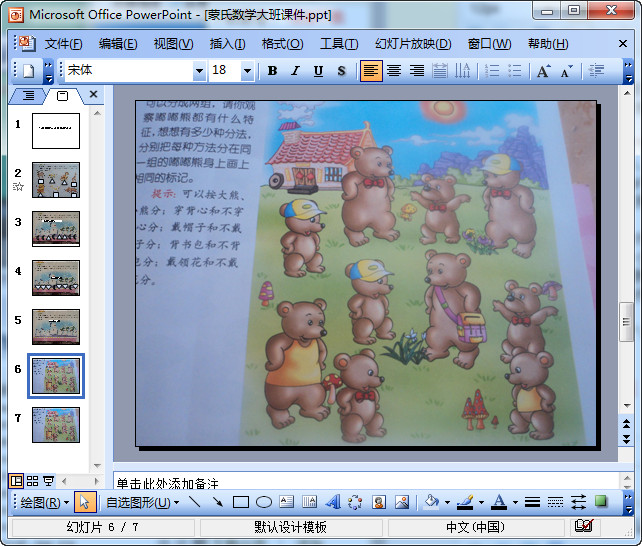Choose the Select Objects arrow tool

pyautogui.click(x=85, y=502)
